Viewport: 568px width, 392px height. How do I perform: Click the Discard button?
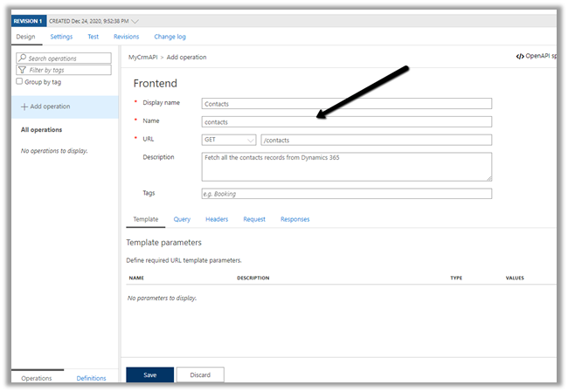click(x=200, y=375)
